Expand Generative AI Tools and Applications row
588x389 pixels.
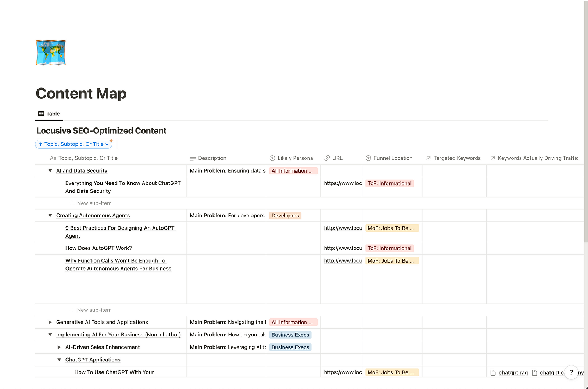[50, 322]
